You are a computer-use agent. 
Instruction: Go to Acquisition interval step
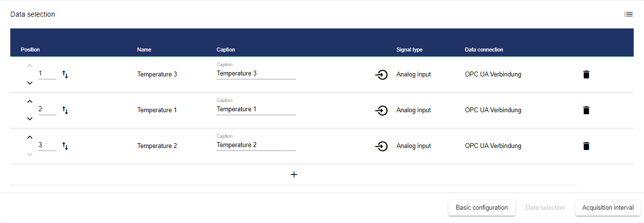click(608, 208)
